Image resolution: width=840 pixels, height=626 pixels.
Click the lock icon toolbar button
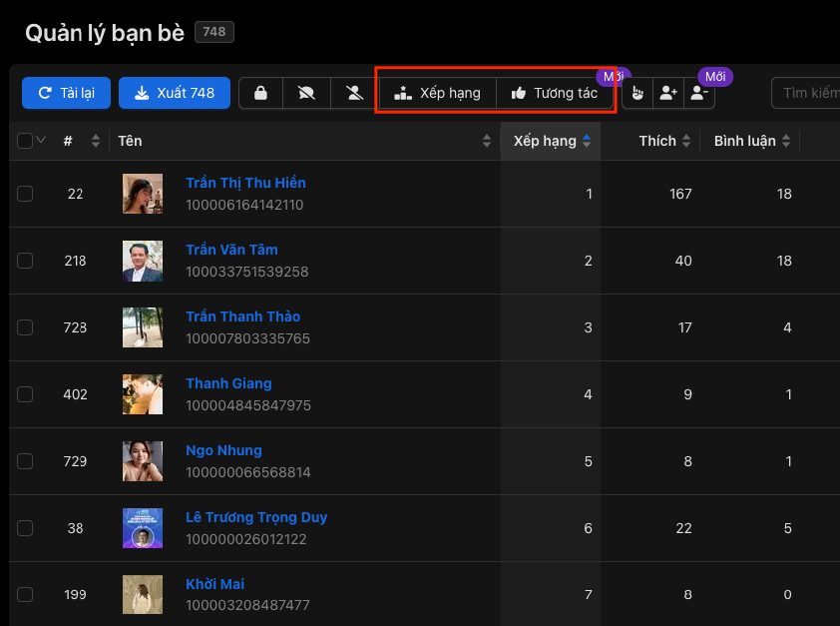(260, 93)
